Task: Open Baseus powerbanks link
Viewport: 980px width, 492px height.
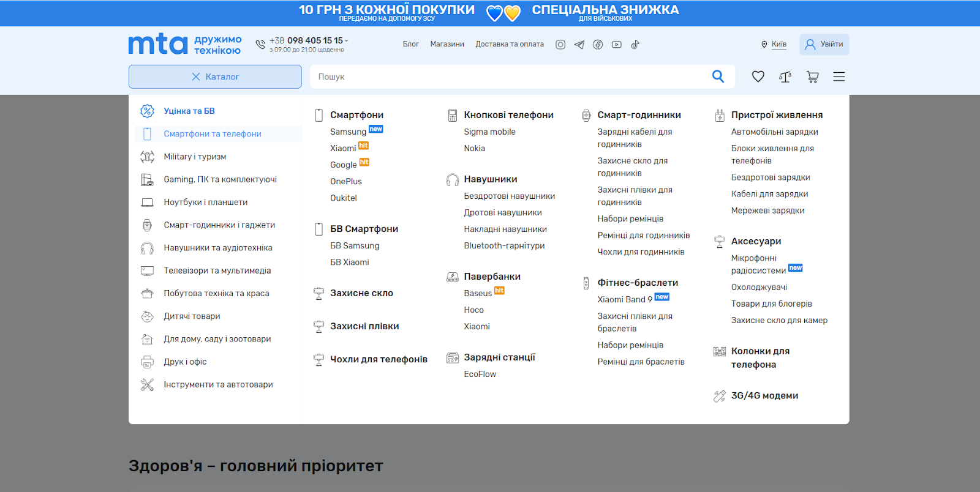Action: point(478,293)
